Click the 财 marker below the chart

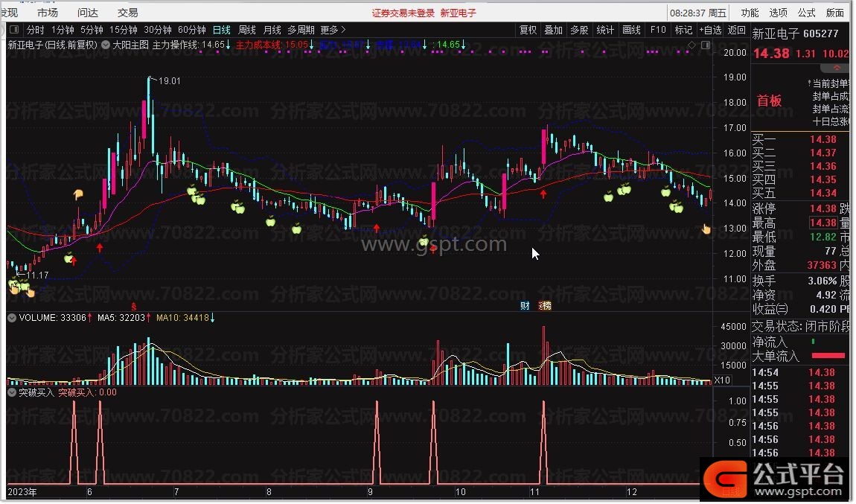525,306
